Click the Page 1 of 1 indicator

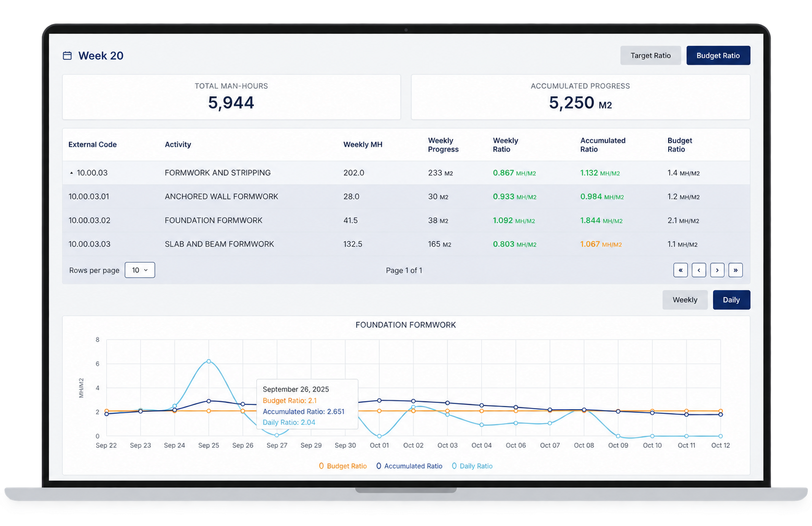click(x=404, y=270)
